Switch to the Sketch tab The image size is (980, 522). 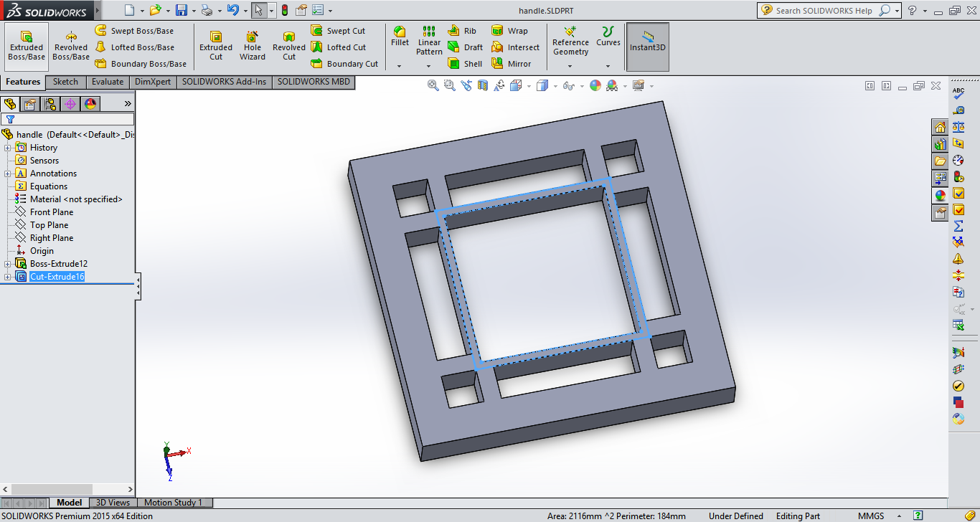point(65,82)
